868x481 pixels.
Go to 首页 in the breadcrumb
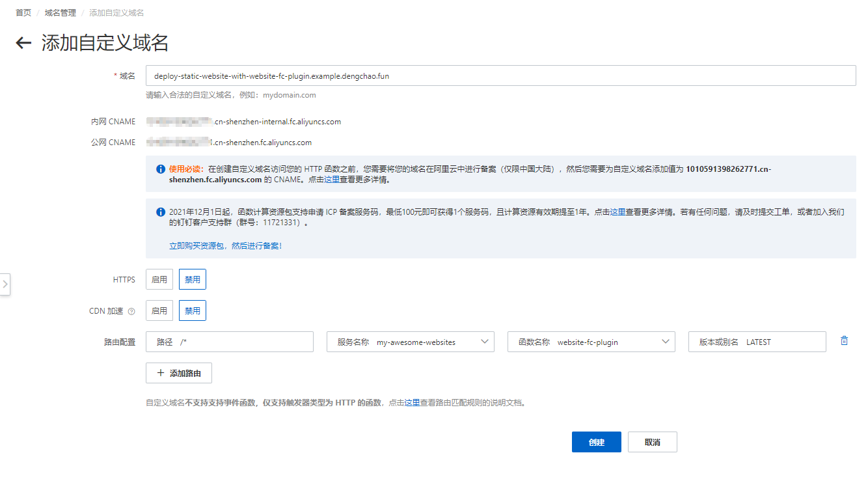(x=23, y=12)
